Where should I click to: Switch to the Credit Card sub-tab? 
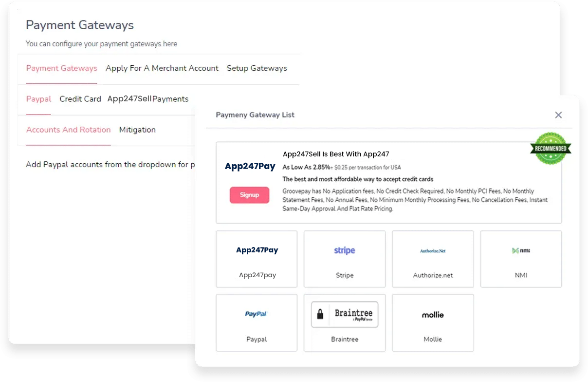click(x=80, y=99)
